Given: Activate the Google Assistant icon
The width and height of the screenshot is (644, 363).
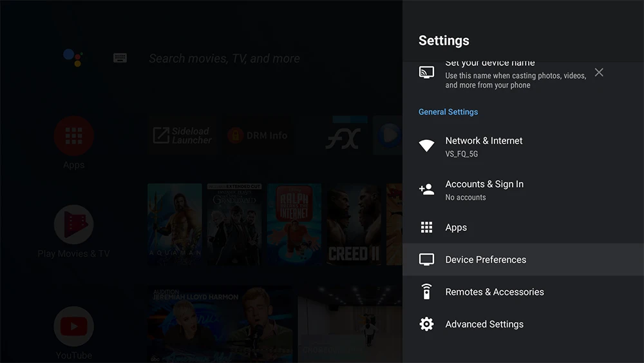Looking at the screenshot, I should point(73,57).
